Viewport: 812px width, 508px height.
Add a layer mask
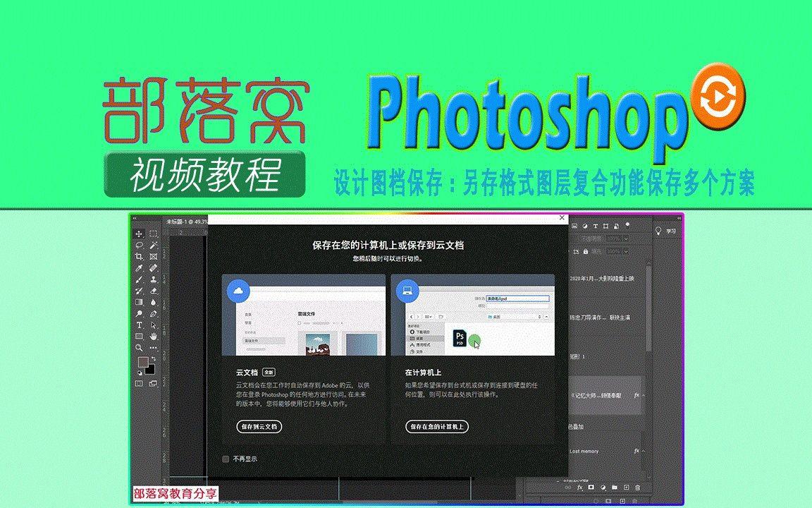[x=591, y=488]
